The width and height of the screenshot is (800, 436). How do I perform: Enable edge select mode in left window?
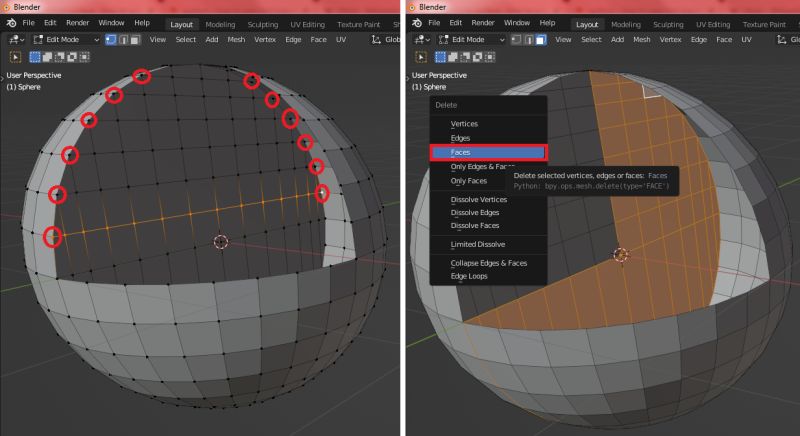tap(123, 39)
